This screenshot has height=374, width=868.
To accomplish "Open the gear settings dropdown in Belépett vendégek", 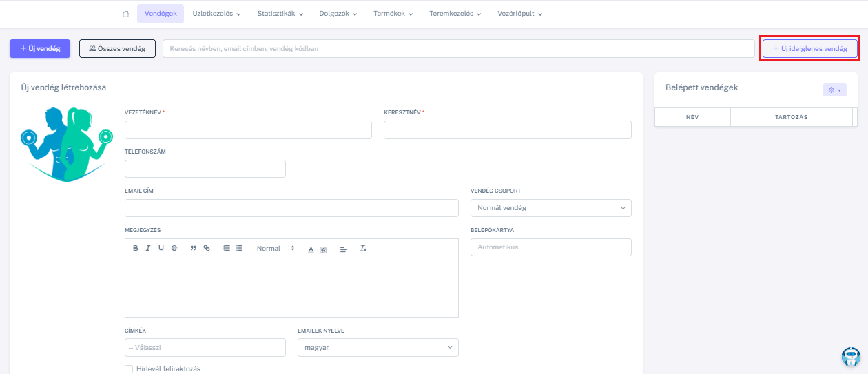I will [834, 90].
